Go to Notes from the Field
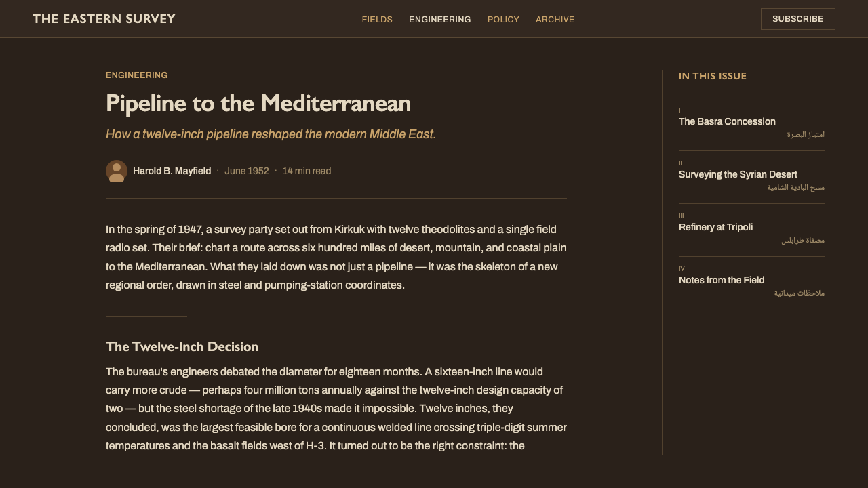 coord(722,280)
